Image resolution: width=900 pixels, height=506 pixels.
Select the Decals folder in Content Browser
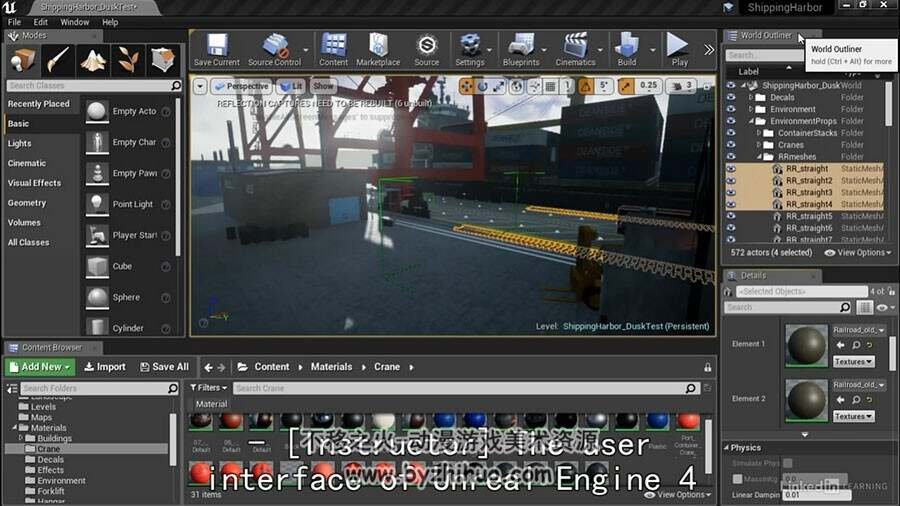51,460
